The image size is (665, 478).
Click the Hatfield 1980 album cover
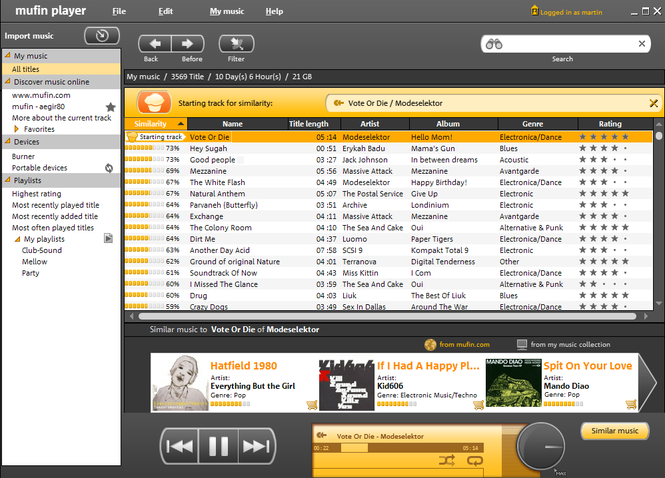point(181,383)
